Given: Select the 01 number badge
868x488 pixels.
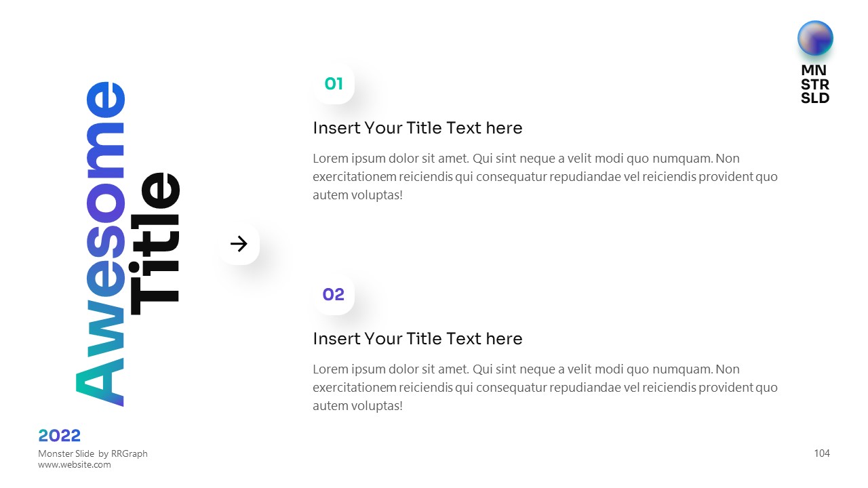Looking at the screenshot, I should (x=334, y=84).
